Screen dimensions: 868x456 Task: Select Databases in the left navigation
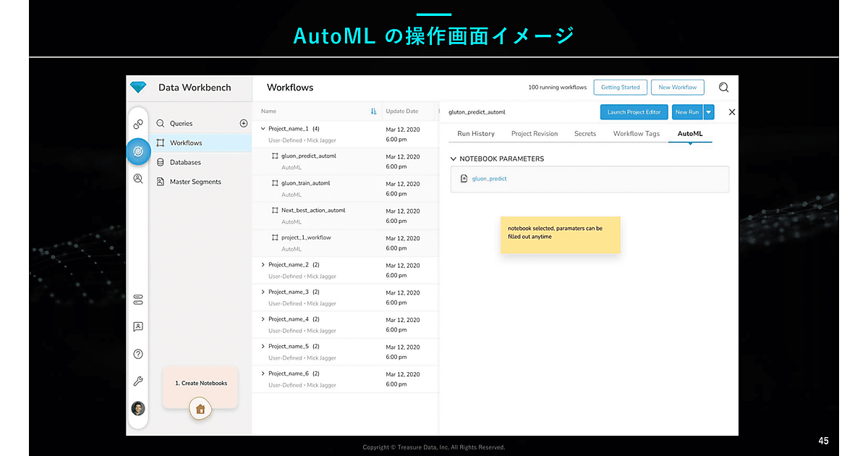click(x=185, y=162)
